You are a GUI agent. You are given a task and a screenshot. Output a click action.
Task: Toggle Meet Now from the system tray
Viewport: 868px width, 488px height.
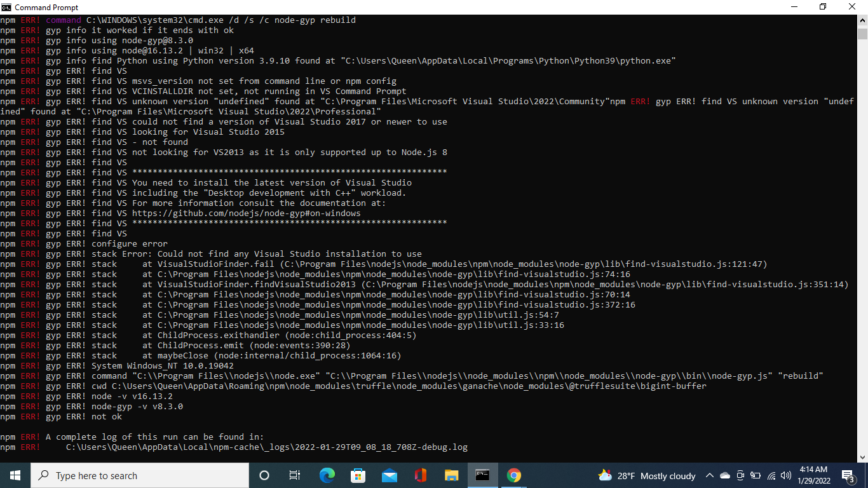tap(740, 475)
